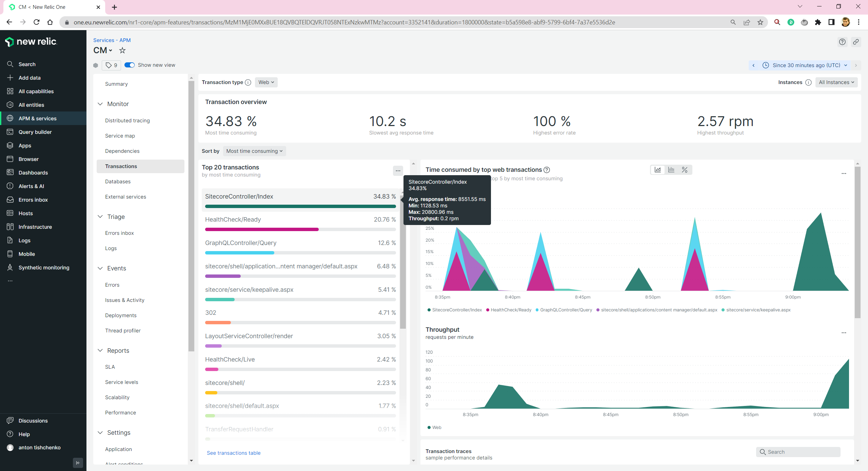Select Query builder in left navigation
Screen dimensions: 868x471
tap(35, 132)
